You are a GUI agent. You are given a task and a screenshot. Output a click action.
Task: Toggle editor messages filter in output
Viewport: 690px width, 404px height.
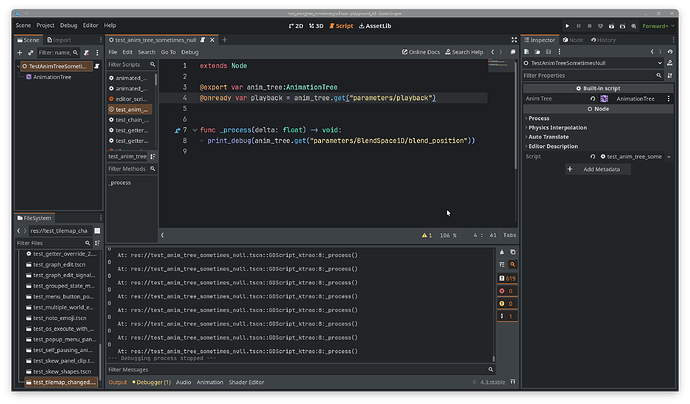[507, 316]
